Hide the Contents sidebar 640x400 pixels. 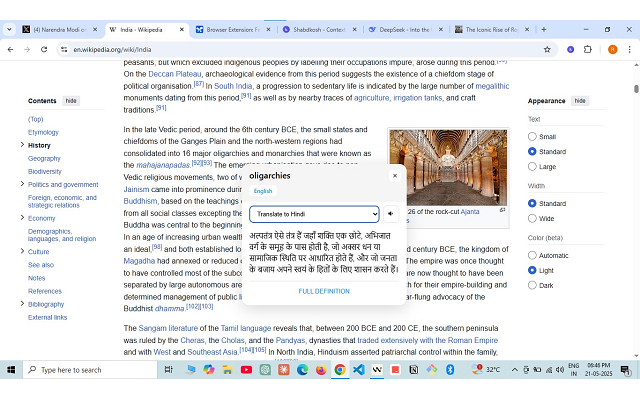[x=71, y=101]
